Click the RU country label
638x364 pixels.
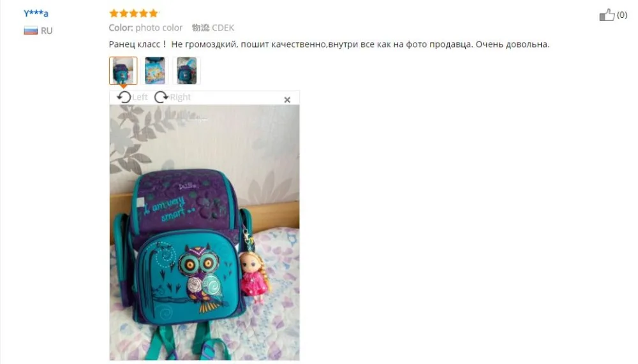(47, 31)
